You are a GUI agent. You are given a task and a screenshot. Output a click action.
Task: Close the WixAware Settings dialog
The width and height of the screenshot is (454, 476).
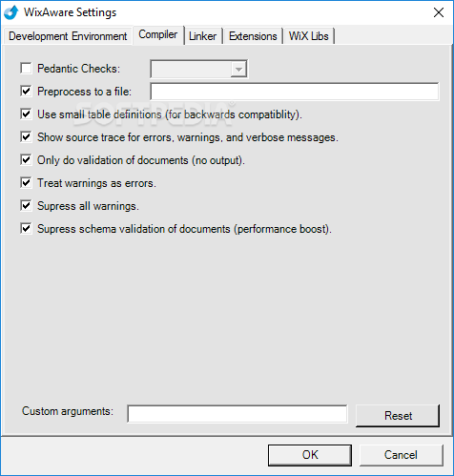click(439, 12)
